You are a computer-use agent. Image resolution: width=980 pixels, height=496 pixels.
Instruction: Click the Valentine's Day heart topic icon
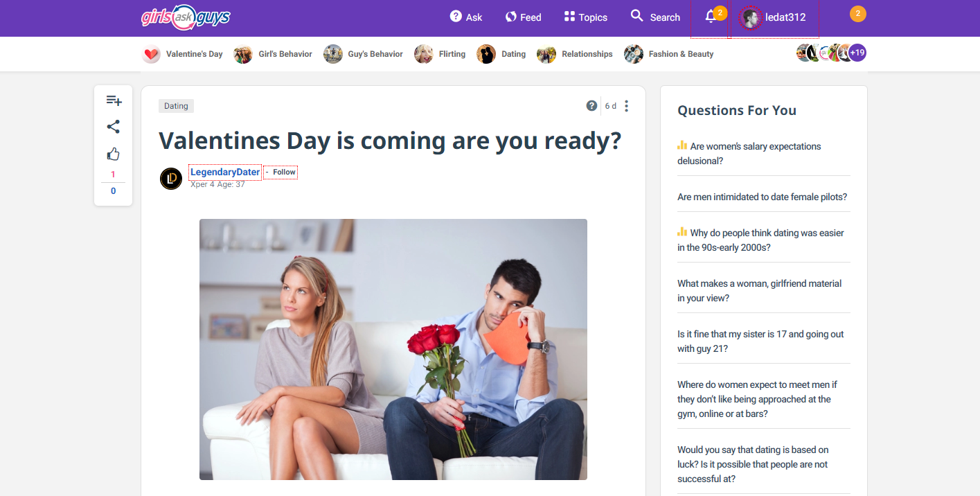[x=152, y=54]
